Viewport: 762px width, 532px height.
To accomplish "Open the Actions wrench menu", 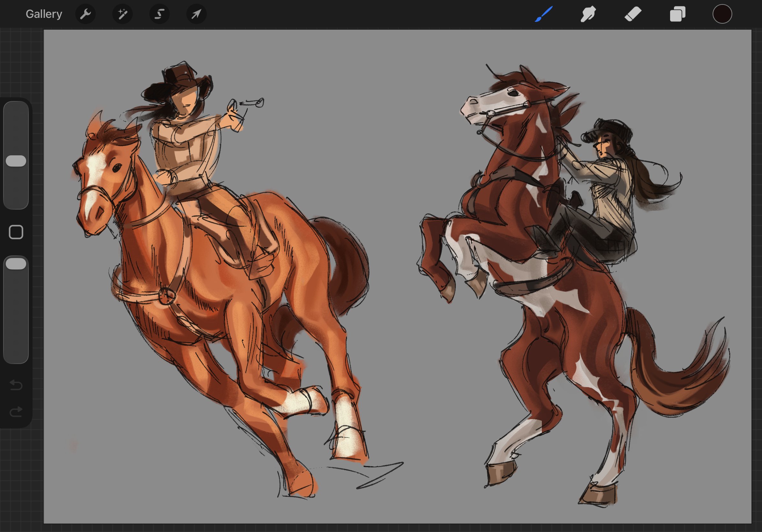I will [x=85, y=14].
